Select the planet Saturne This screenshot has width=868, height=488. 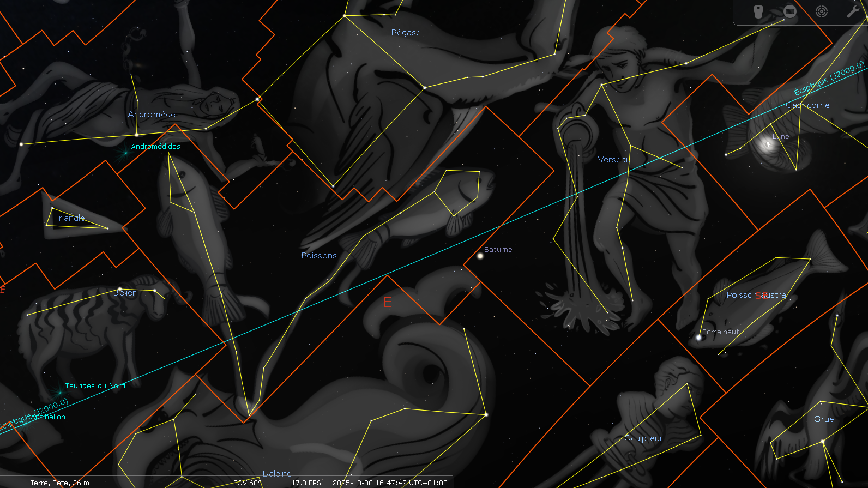point(480,256)
